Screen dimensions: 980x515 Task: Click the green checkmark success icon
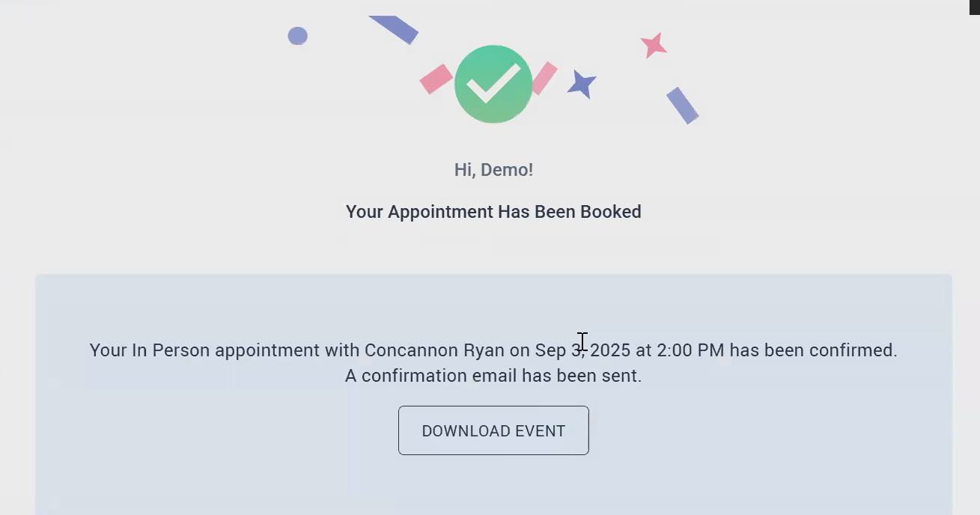pyautogui.click(x=493, y=84)
